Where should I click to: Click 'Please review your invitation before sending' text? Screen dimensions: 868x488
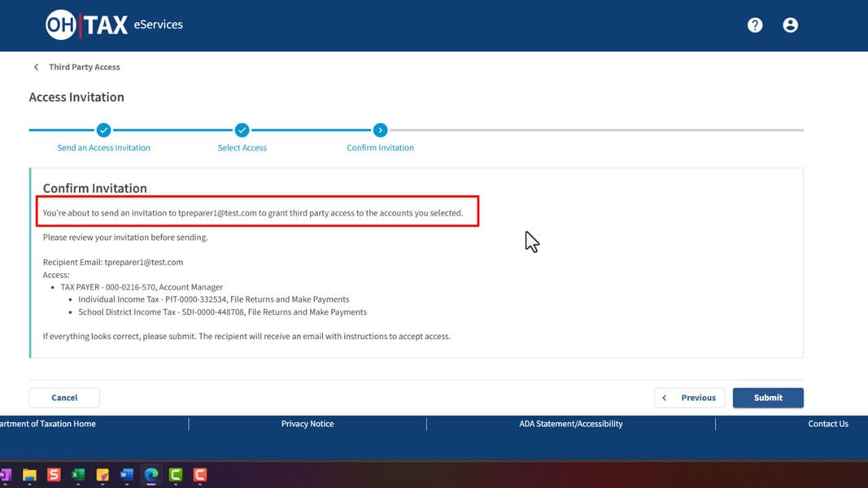125,237
